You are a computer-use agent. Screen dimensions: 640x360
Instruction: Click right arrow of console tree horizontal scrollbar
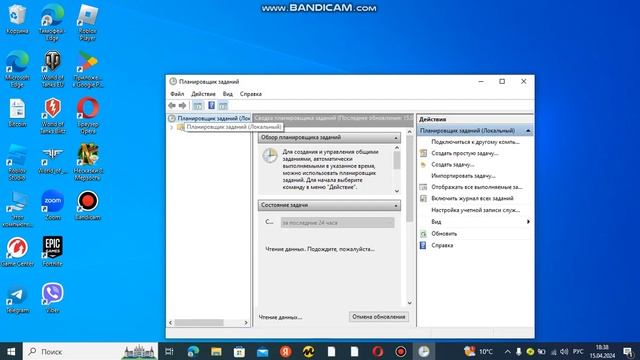click(x=246, y=322)
